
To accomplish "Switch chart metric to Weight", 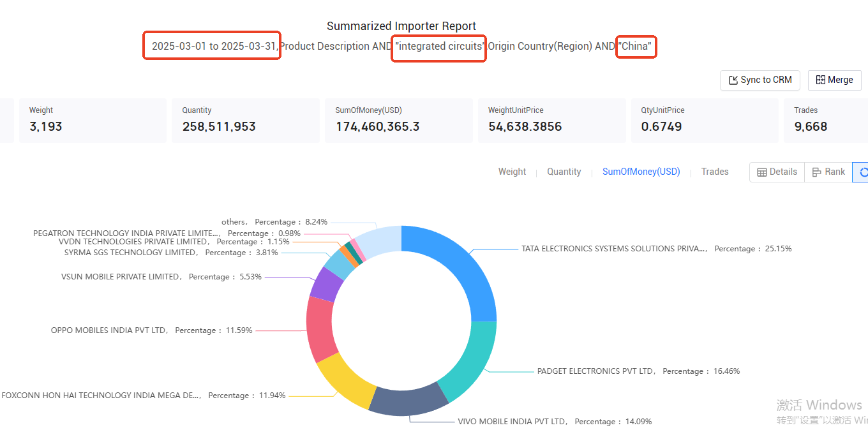I will click(512, 172).
